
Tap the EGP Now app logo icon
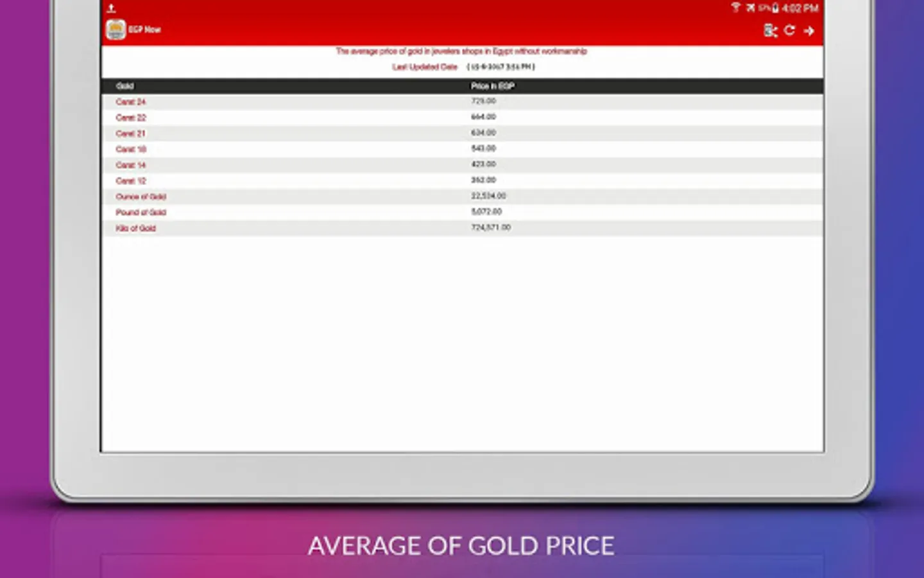[116, 30]
